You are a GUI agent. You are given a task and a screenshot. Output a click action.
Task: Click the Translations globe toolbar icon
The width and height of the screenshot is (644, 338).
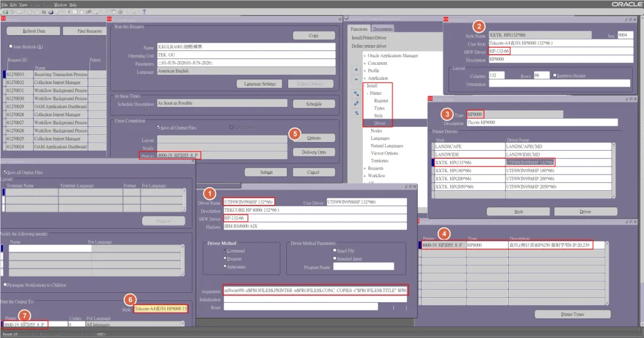[120, 13]
